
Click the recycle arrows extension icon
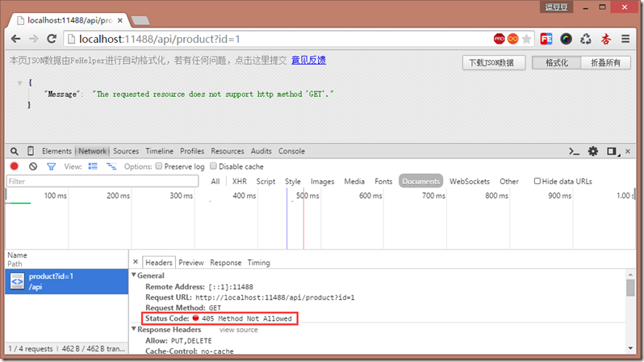click(586, 39)
